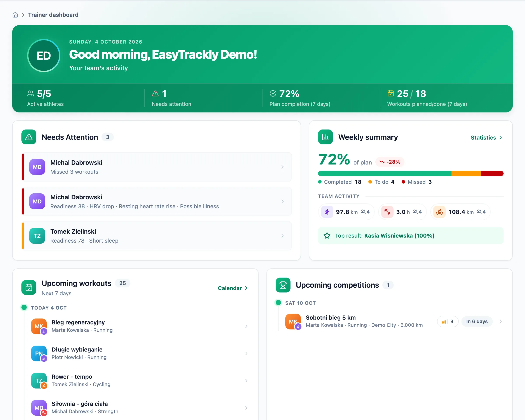525x420 pixels.
Task: Click 'Piotr Nowicki · Running' text
Action: click(x=79, y=357)
